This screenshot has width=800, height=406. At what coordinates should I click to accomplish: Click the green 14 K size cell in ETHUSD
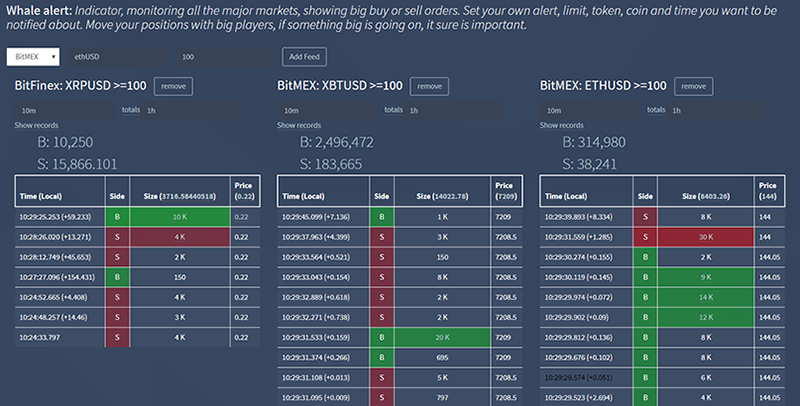coord(706,297)
